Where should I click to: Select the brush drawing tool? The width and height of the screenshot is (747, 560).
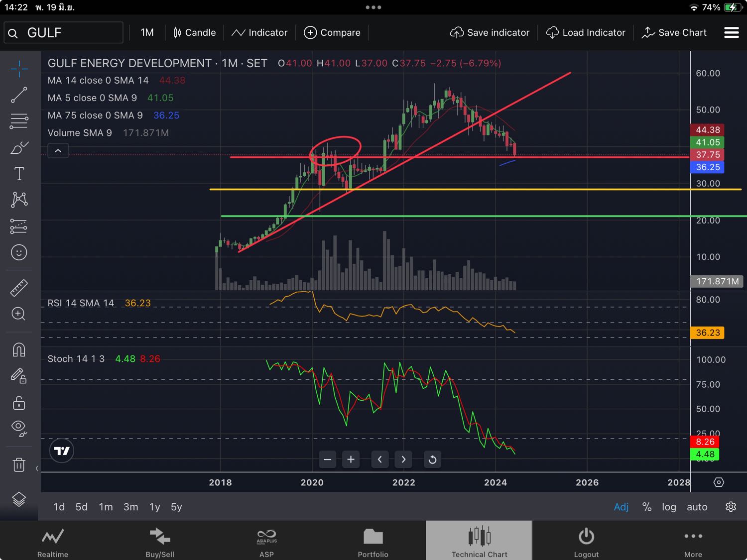(x=19, y=148)
